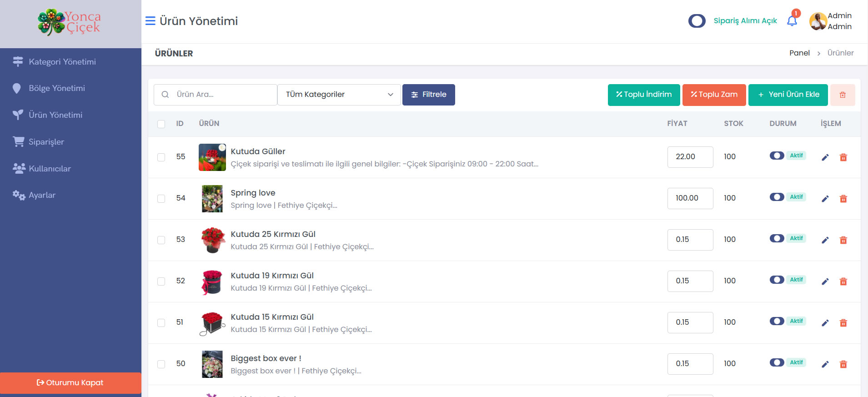Viewport: 868px width, 397px height.
Task: Click the Admin user avatar
Action: 818,21
